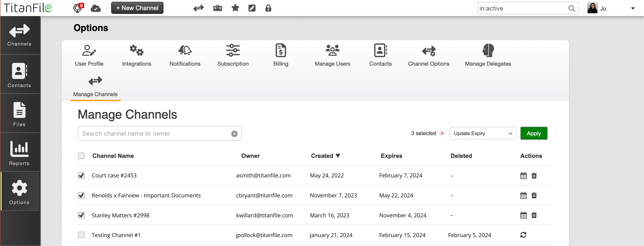Viewport: 644px width, 246px height.
Task: Select the Channel Options icon
Action: pyautogui.click(x=428, y=55)
